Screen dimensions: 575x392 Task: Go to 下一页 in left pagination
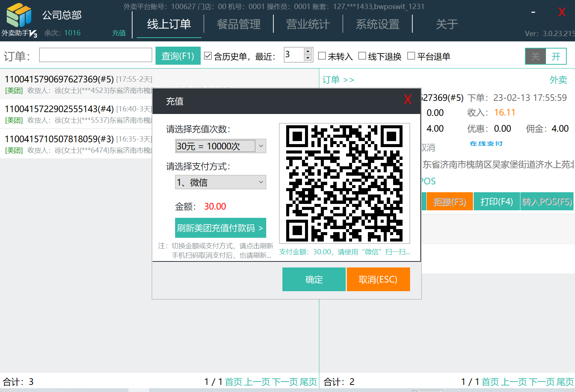pos(285,382)
